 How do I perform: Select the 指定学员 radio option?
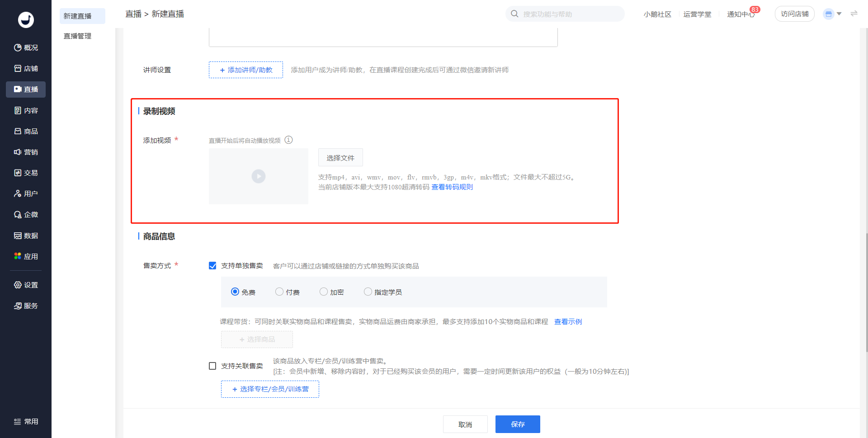point(368,292)
